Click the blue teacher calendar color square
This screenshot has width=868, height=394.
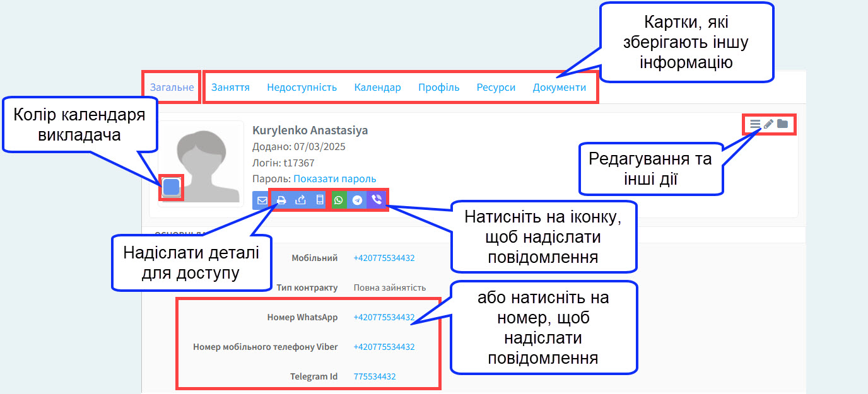pyautogui.click(x=171, y=187)
